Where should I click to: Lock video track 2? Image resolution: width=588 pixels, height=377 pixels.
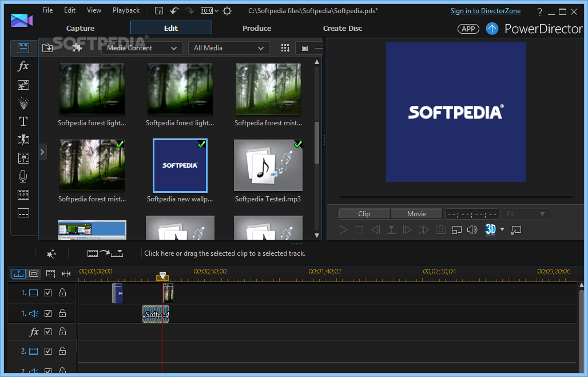click(x=62, y=351)
